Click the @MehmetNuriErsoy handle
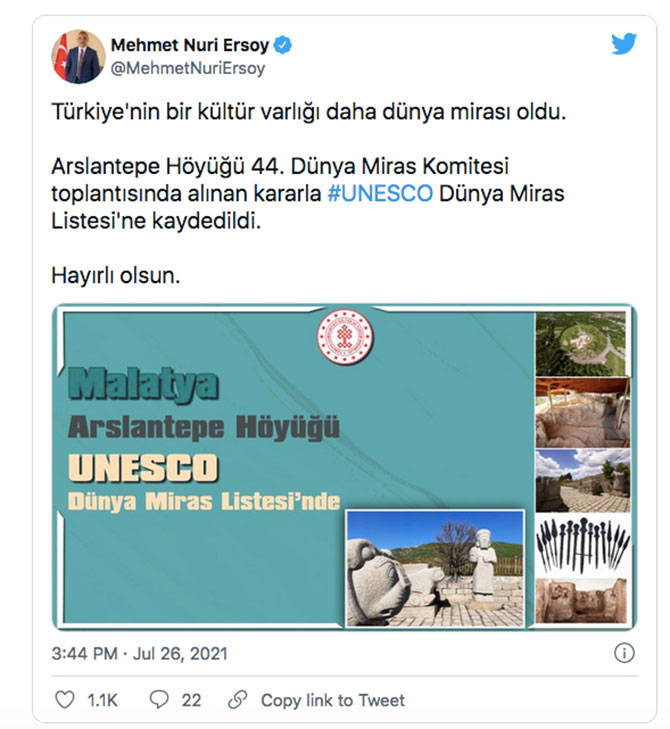This screenshot has width=670, height=729. (x=188, y=68)
